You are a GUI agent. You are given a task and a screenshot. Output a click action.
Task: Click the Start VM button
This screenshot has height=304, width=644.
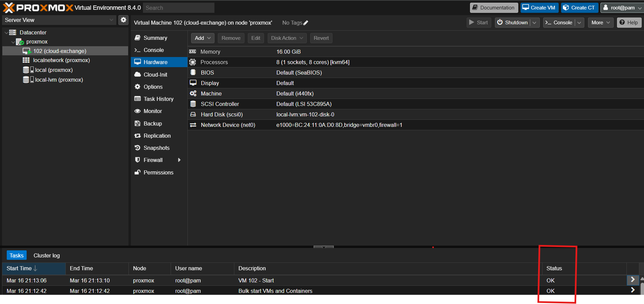[x=479, y=23]
